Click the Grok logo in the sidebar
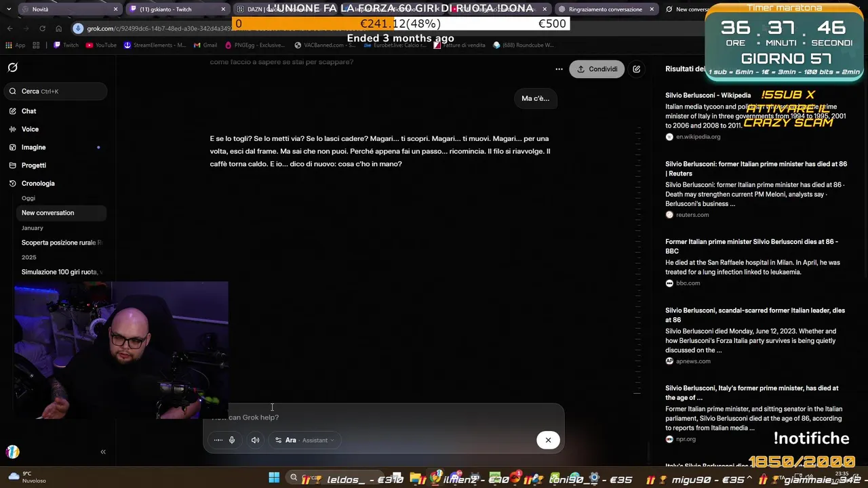Viewport: 868px width, 488px height. (12, 68)
